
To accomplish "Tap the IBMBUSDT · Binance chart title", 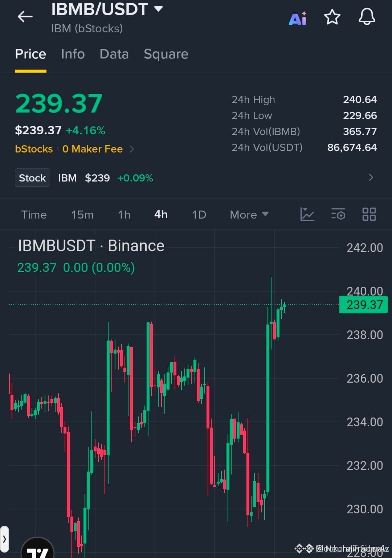I will 91,246.
